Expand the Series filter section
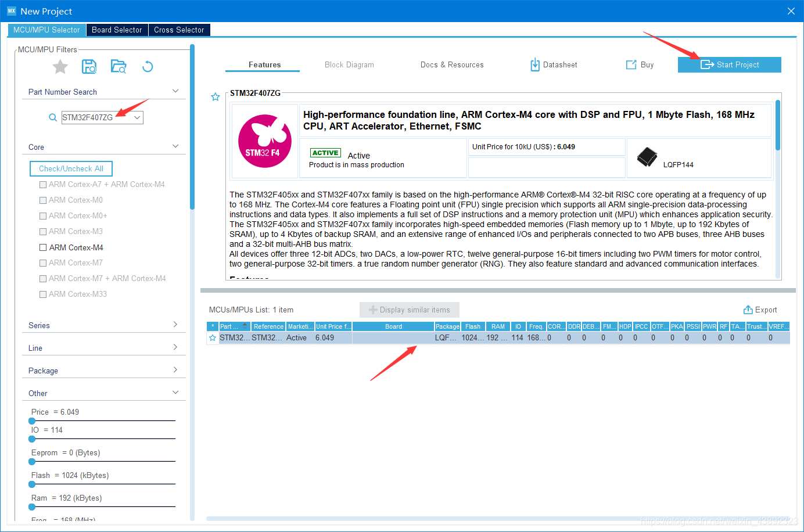The height and width of the screenshot is (532, 804). tap(175, 325)
